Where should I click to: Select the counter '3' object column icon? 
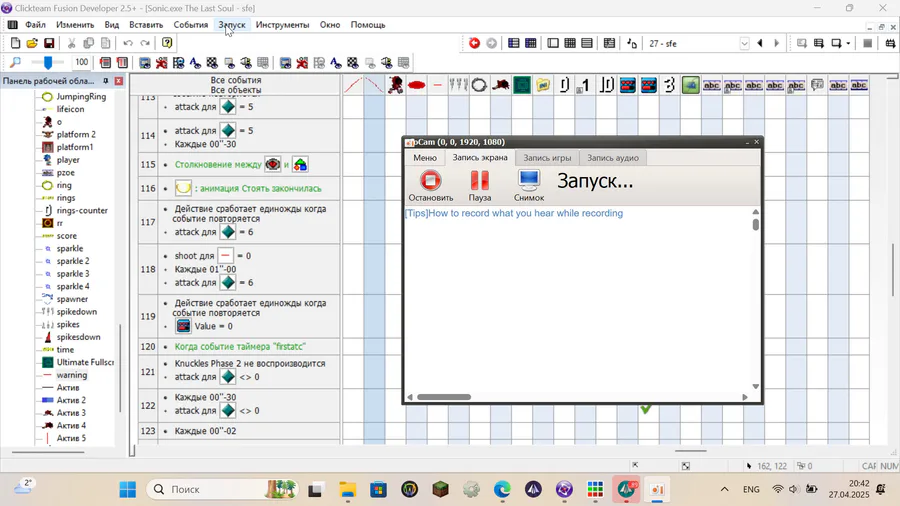669,85
